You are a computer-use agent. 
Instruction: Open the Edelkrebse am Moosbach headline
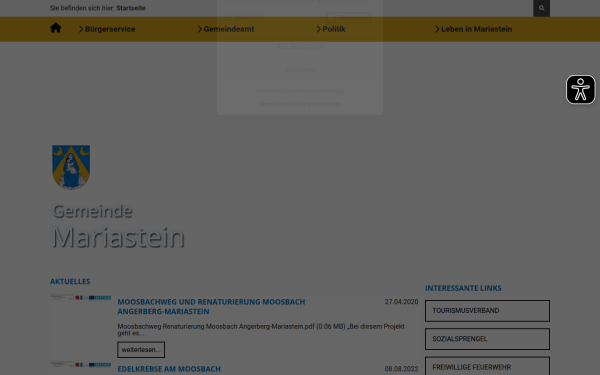pyautogui.click(x=169, y=369)
